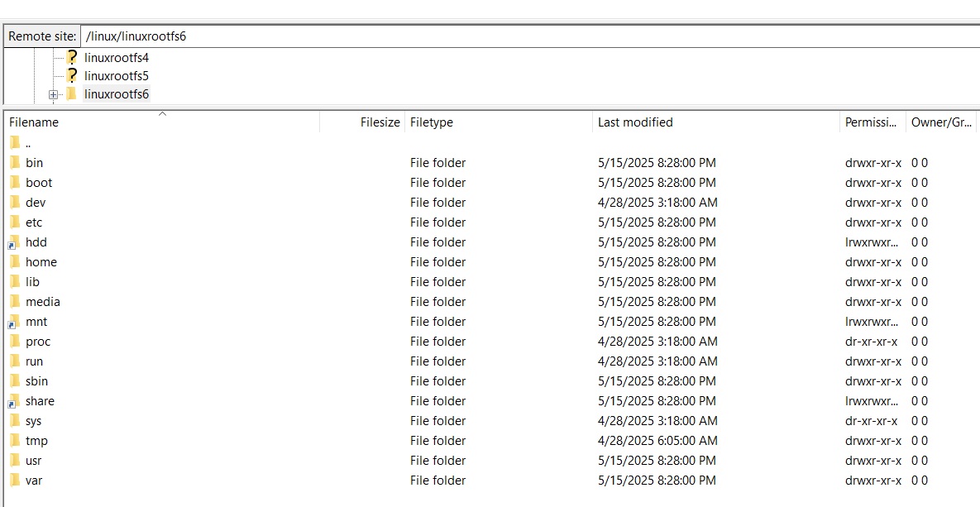Select the mnt filename
This screenshot has height=507, width=980.
coord(36,322)
